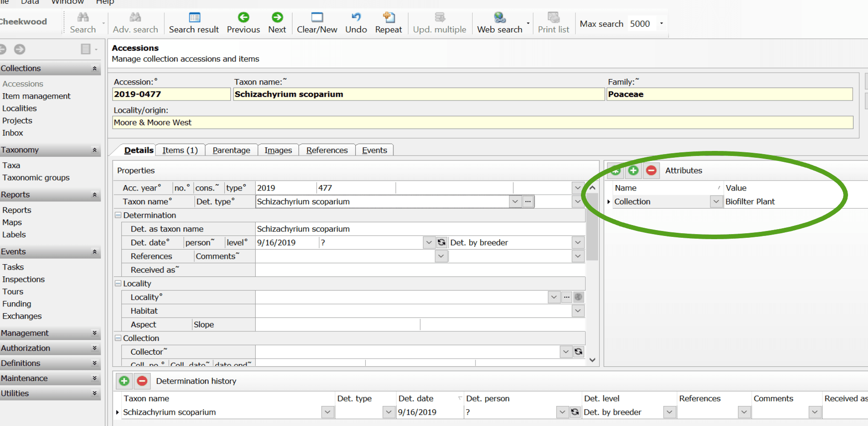Click the Locality/origin field

point(483,122)
